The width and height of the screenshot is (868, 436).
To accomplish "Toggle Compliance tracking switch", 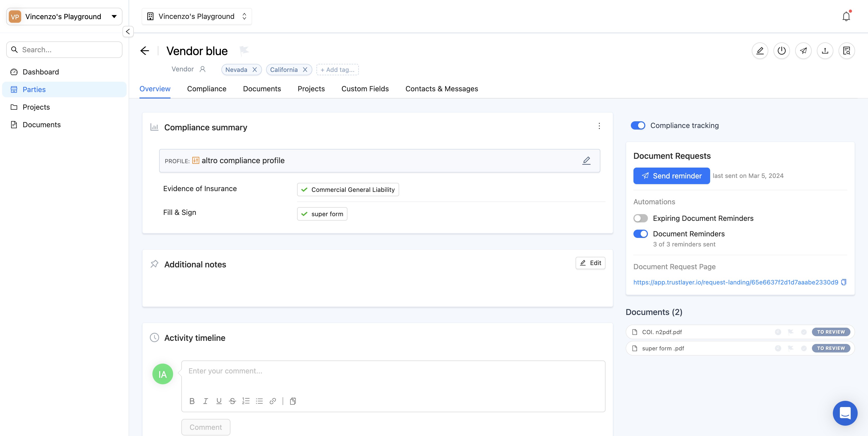I will pos(638,125).
